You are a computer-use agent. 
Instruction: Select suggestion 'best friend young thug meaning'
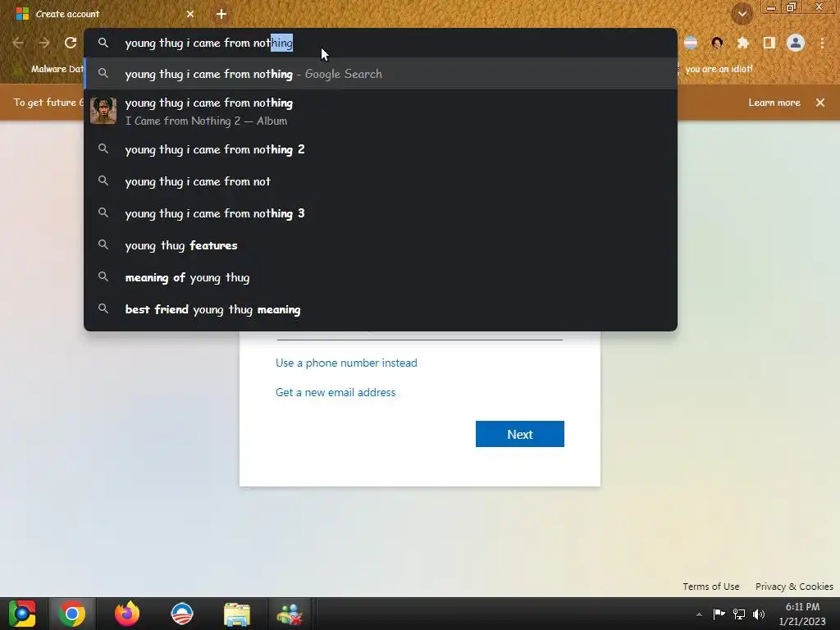pos(381,309)
